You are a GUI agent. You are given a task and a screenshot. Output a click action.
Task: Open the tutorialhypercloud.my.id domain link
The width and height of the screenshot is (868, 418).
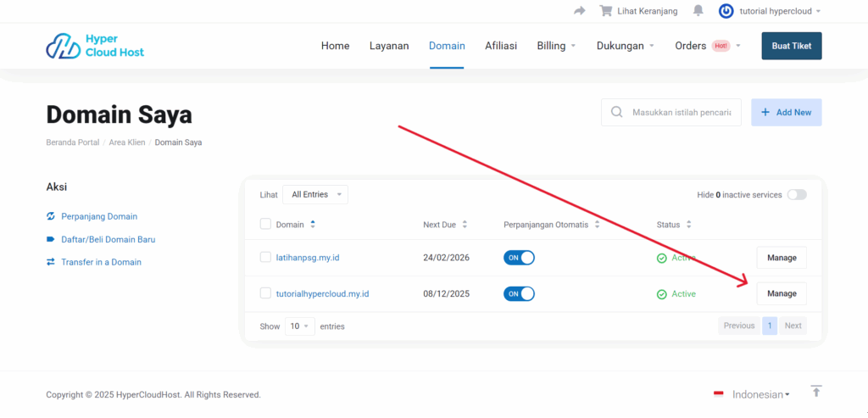coord(323,294)
